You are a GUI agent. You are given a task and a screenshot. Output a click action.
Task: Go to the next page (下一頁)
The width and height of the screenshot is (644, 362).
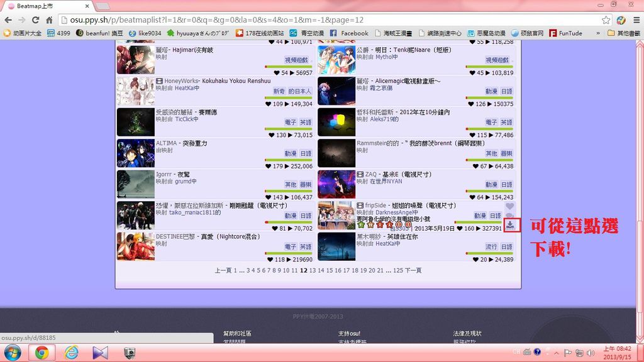tap(413, 270)
